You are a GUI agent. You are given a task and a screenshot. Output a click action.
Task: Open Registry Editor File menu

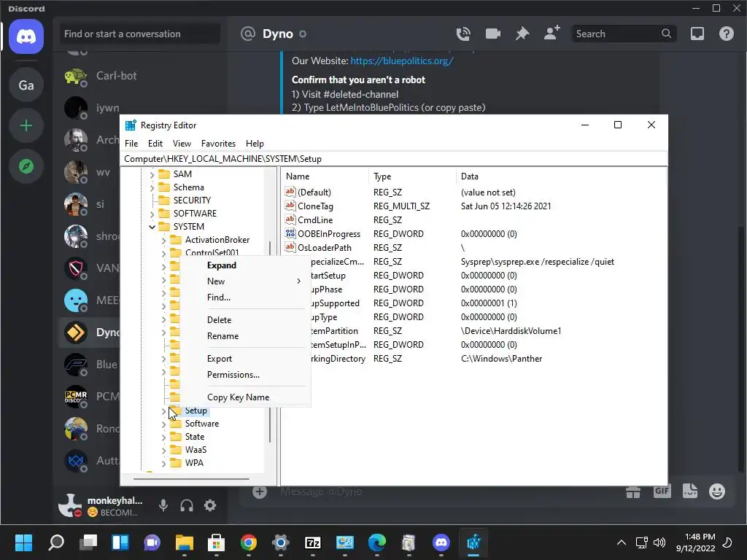pos(131,144)
